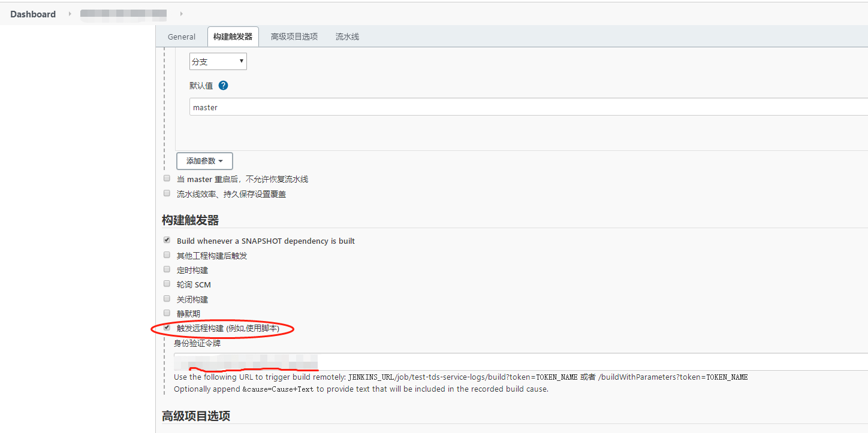Open the 添加参数 dropdown menu
Viewport: 868px width, 433px height.
204,161
